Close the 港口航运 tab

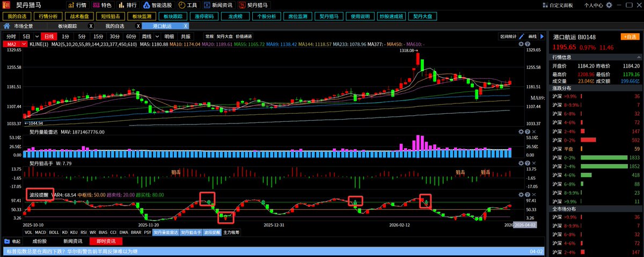(x=186, y=26)
